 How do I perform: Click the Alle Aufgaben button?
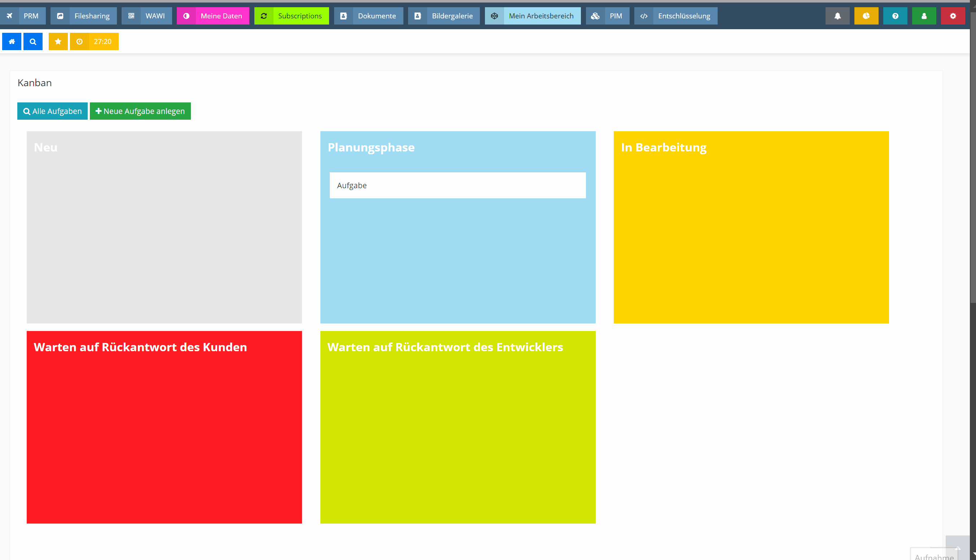click(52, 111)
